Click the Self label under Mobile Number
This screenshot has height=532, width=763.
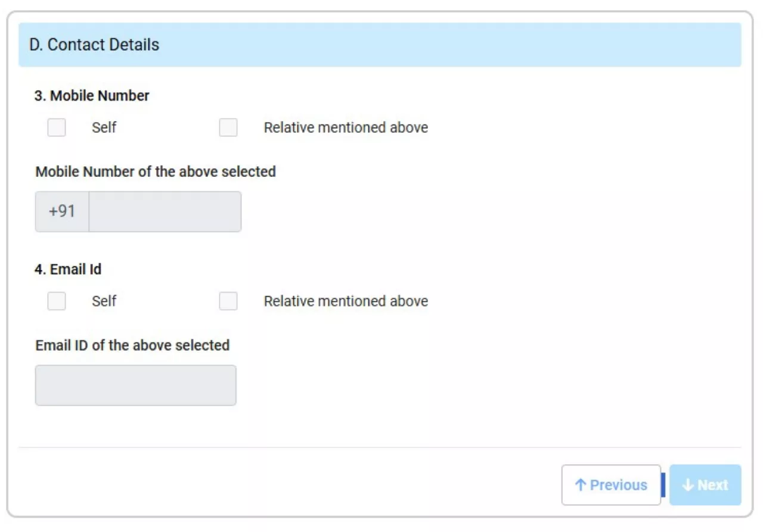104,127
